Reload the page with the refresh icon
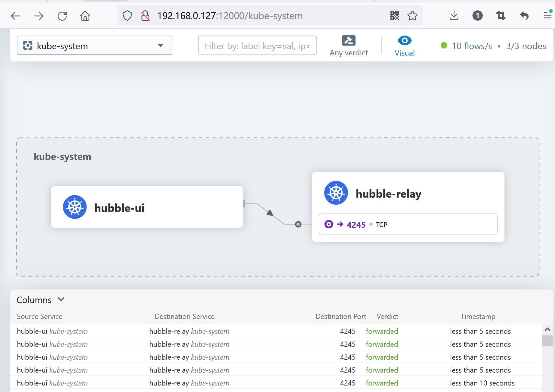 tap(62, 16)
